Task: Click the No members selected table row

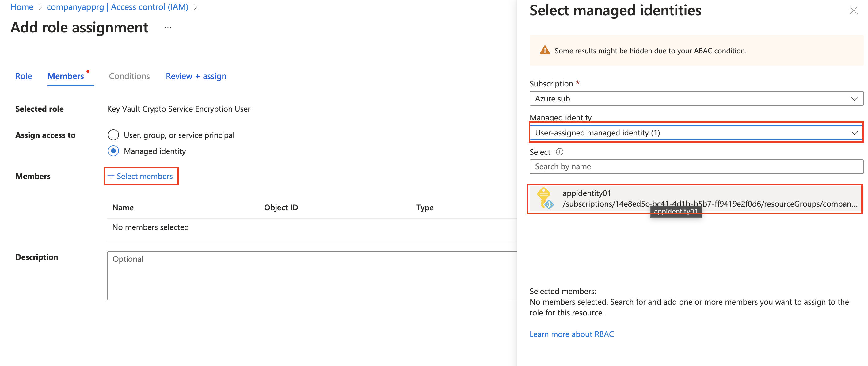Action: pyautogui.click(x=312, y=227)
